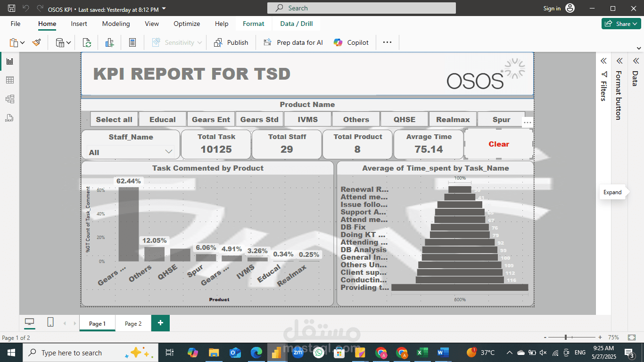The image size is (644, 362).
Task: Open the Data / Drill tab
Action: (297, 24)
